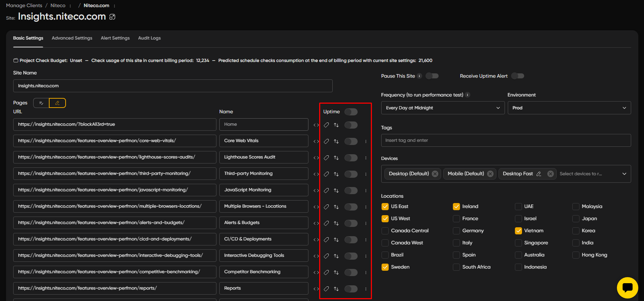Click the tag icon in the Core Web Vitals row

[326, 141]
